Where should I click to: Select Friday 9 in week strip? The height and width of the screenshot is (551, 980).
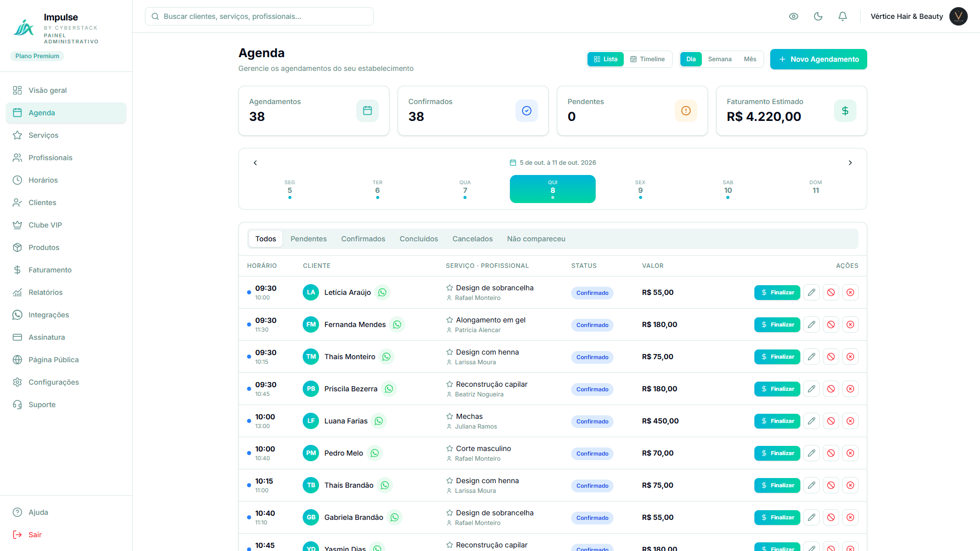pos(640,189)
